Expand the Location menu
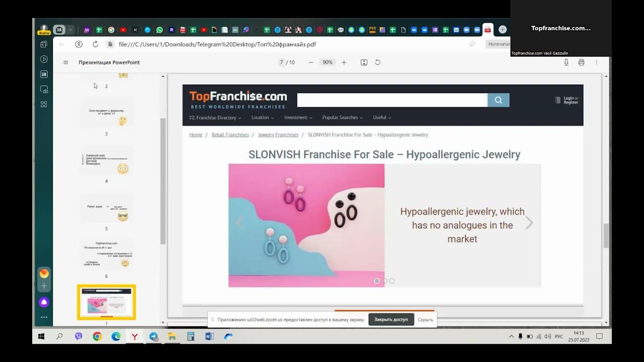Screen dimensions: 644x362 tap(263, 118)
